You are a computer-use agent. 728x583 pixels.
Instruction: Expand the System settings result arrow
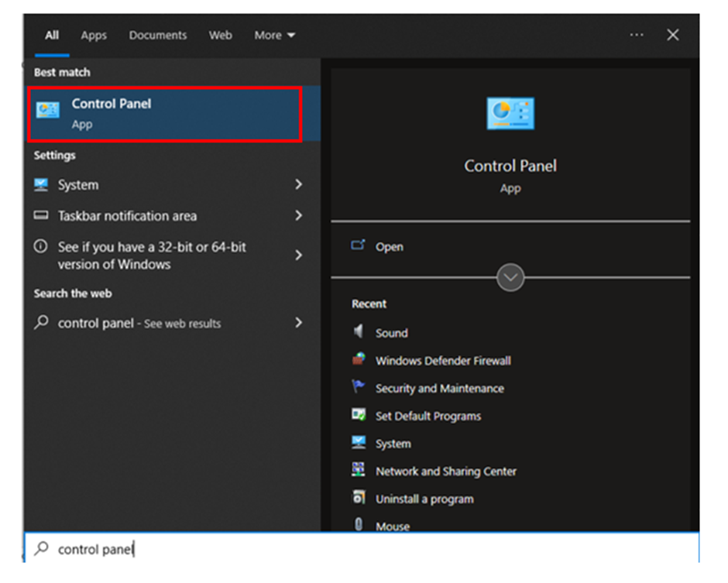298,184
